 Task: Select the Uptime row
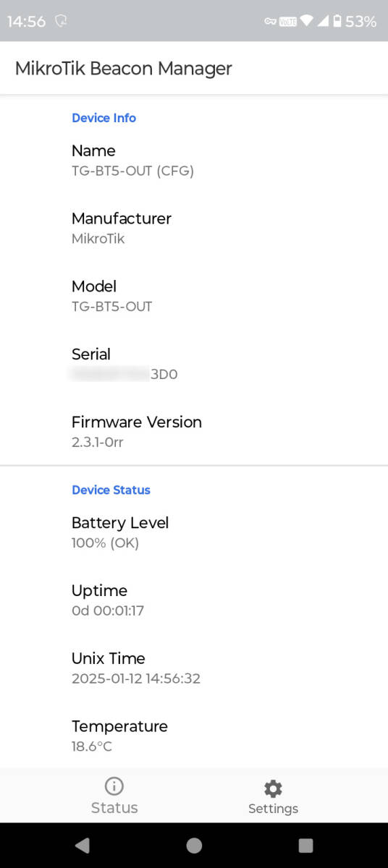click(194, 600)
